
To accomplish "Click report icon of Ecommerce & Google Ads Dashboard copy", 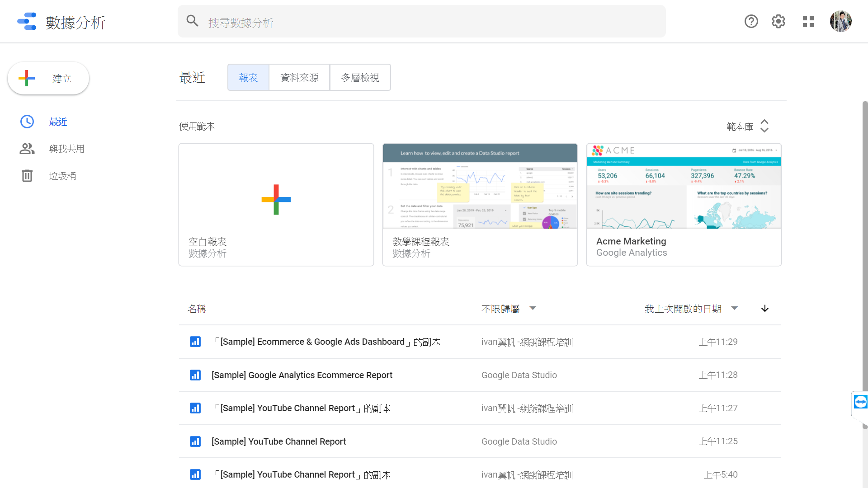I will point(195,342).
